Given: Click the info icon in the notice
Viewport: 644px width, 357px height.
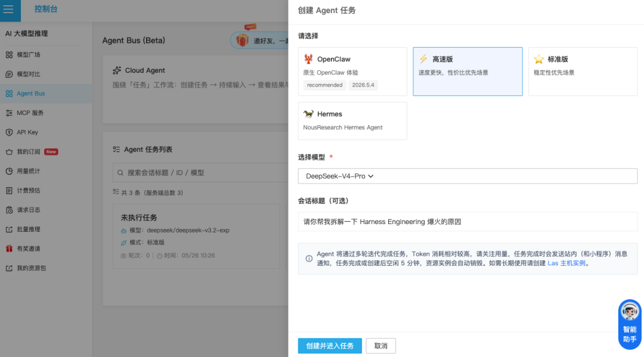Looking at the screenshot, I should pos(309,259).
